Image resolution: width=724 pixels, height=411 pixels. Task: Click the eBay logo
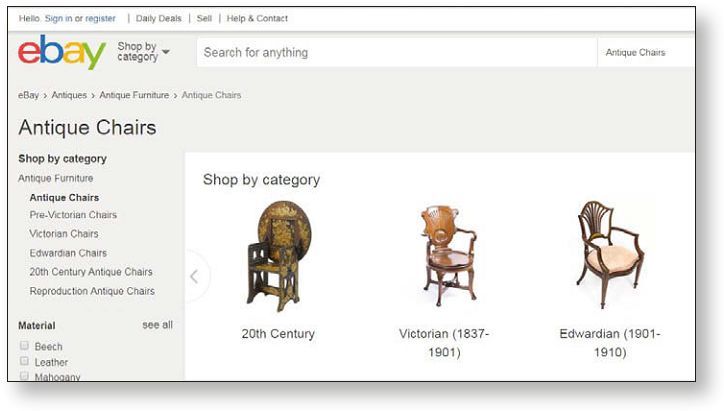pyautogui.click(x=61, y=52)
